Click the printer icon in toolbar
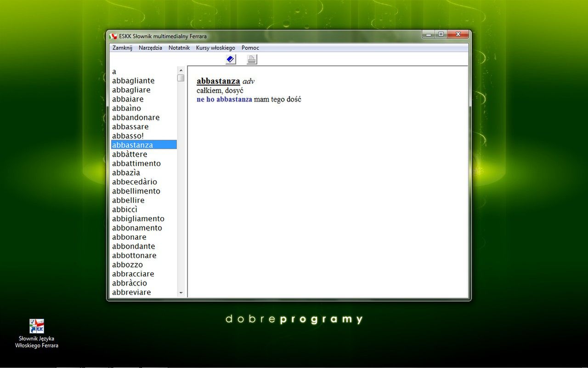Viewport: 588px width, 368px height. [x=252, y=59]
